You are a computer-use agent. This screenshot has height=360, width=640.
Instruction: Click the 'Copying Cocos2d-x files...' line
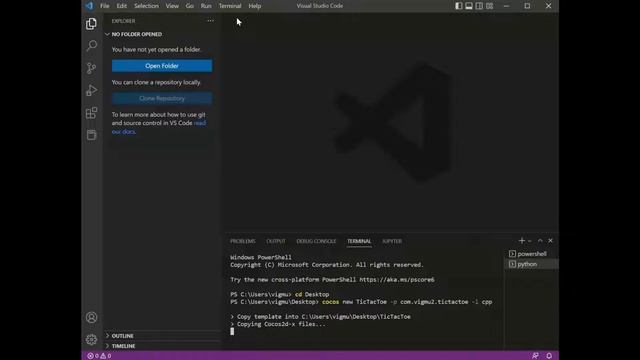[x=278, y=324]
